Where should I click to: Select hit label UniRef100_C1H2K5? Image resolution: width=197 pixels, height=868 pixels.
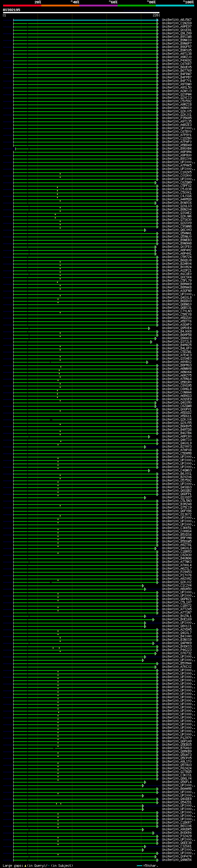point(177,172)
